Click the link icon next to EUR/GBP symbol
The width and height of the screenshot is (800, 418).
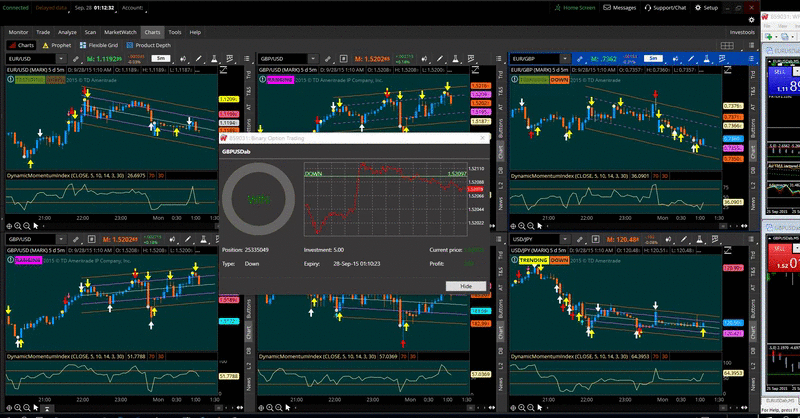click(x=580, y=59)
